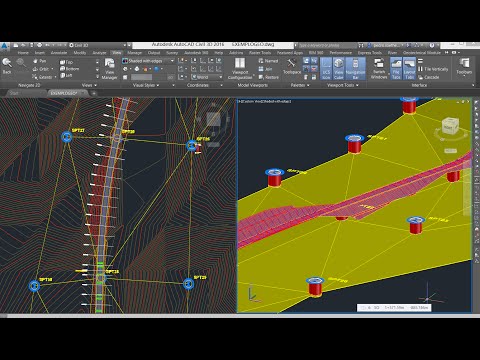Open the Modify ribbon tab
480x360 pixels.
coord(80,53)
